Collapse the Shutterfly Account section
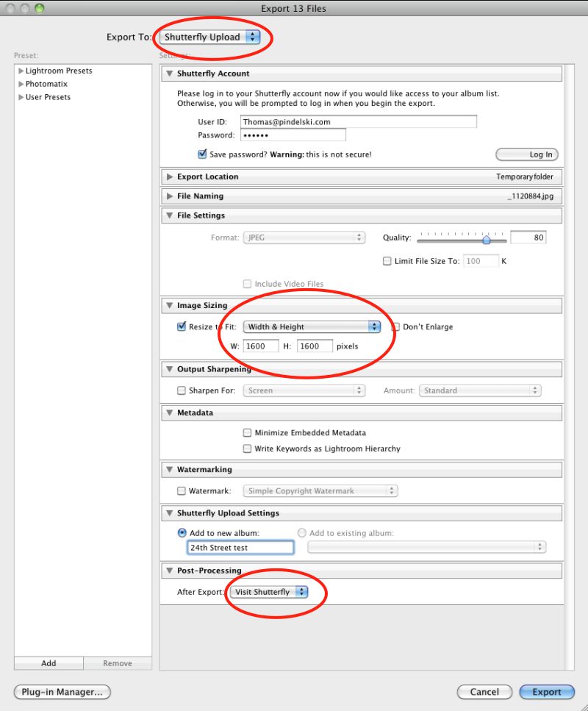The width and height of the screenshot is (588, 711). 170,74
